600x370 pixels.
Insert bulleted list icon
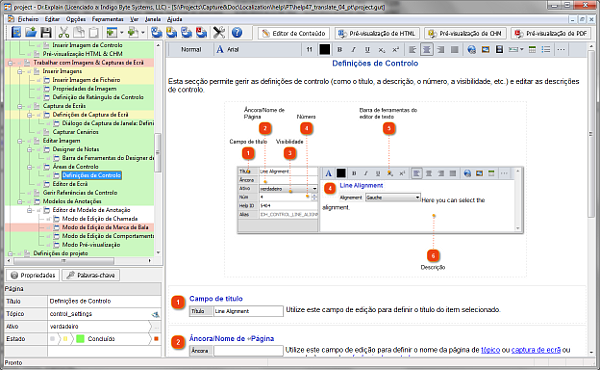(x=546, y=49)
